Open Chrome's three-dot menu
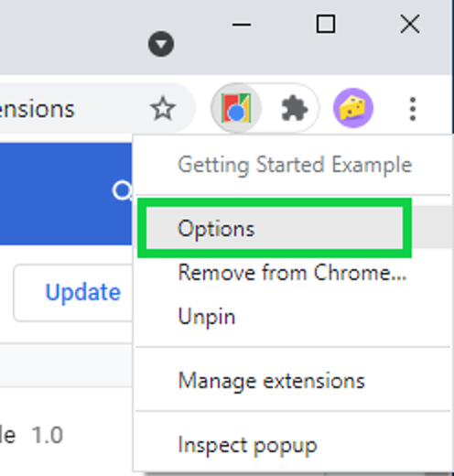The image size is (454, 476). 413,109
